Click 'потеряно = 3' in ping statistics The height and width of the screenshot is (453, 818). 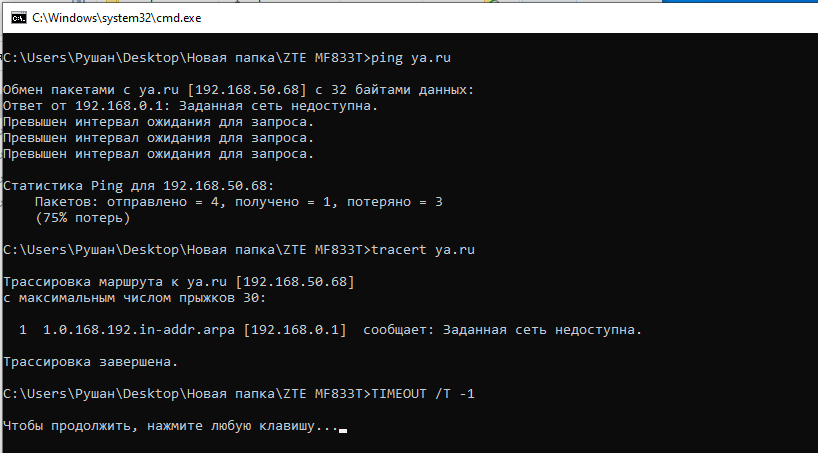click(x=395, y=202)
